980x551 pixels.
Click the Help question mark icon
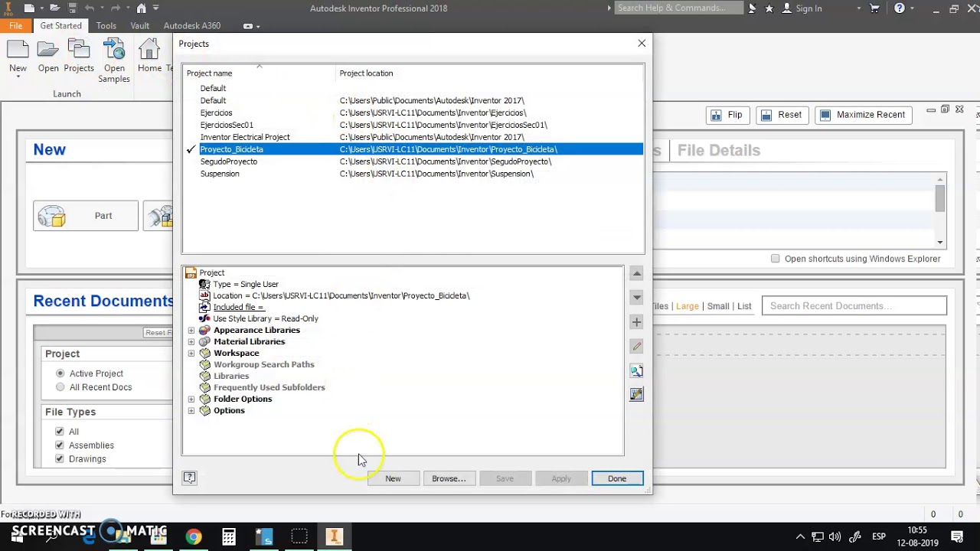coord(900,8)
